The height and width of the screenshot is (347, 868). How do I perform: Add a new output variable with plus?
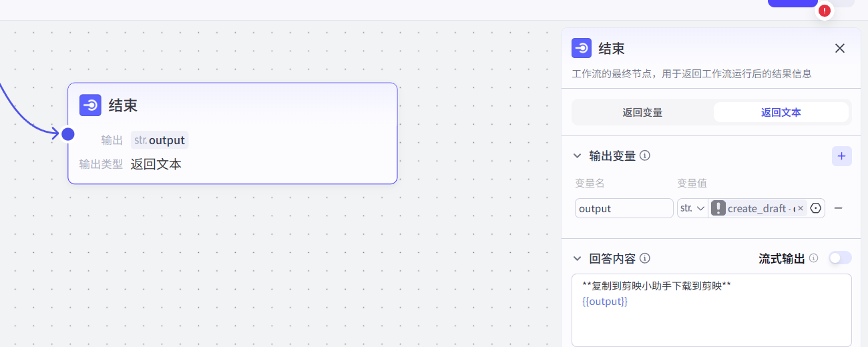coord(841,156)
